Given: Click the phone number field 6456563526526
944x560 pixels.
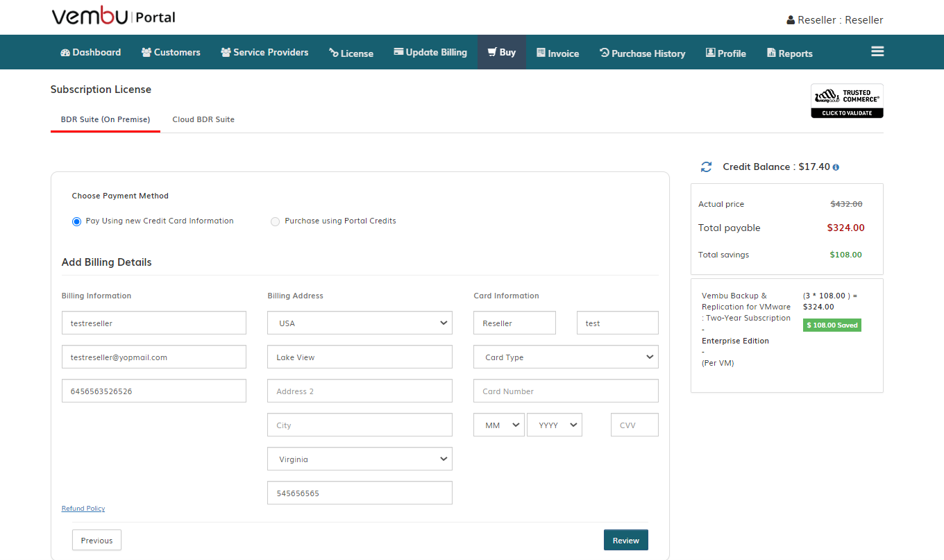Looking at the screenshot, I should coord(154,391).
